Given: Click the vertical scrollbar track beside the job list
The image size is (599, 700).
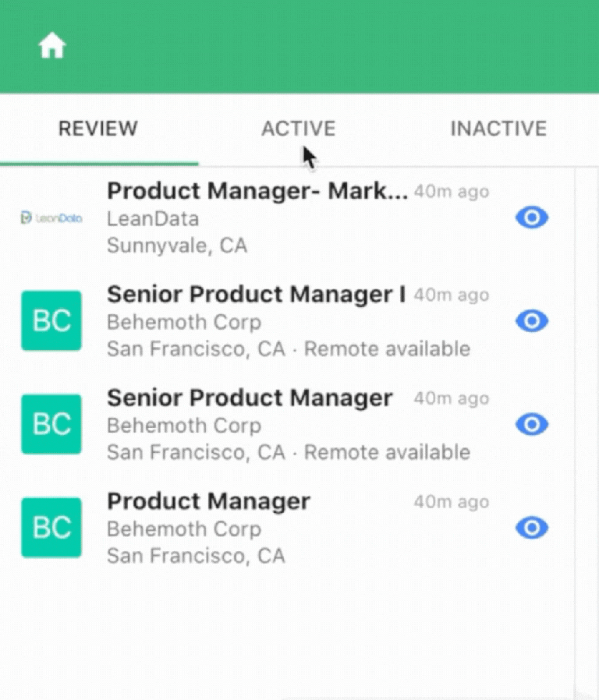Looking at the screenshot, I should pos(586,429).
